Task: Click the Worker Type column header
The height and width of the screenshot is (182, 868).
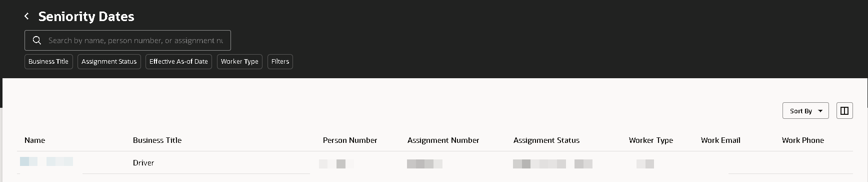Action: point(651,140)
